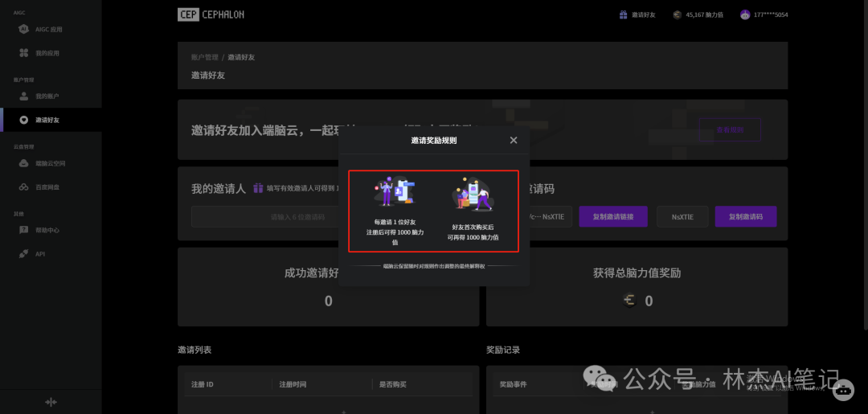Click the 我的应用 four-squares icon
The width and height of the screenshot is (868, 414).
point(24,53)
